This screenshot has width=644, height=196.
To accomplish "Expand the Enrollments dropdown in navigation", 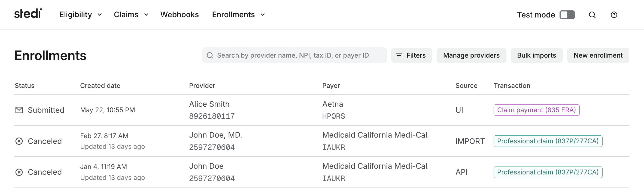I will coord(238,14).
